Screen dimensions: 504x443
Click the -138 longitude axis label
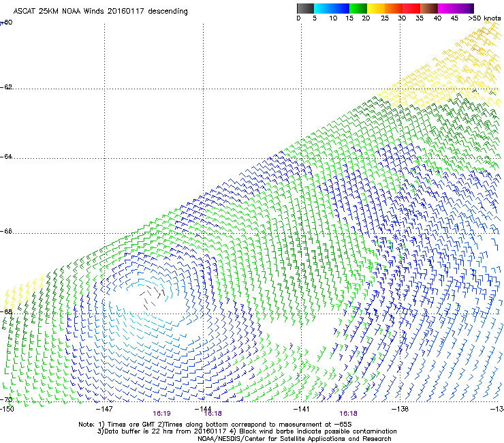(400, 408)
